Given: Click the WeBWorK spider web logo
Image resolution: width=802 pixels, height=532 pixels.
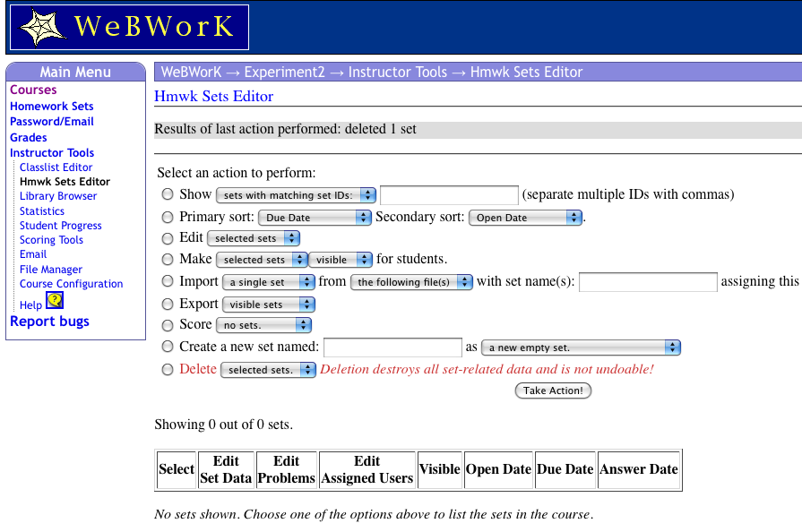Looking at the screenshot, I should [129, 27].
